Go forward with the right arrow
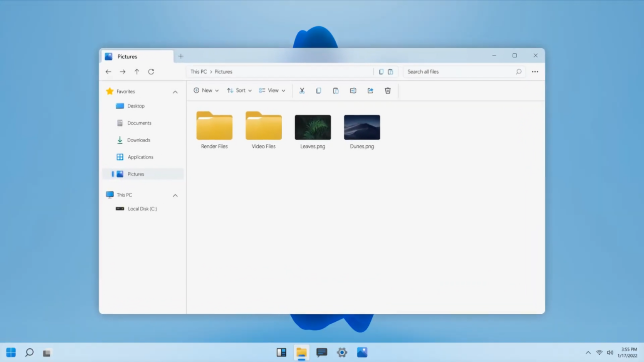 [122, 72]
